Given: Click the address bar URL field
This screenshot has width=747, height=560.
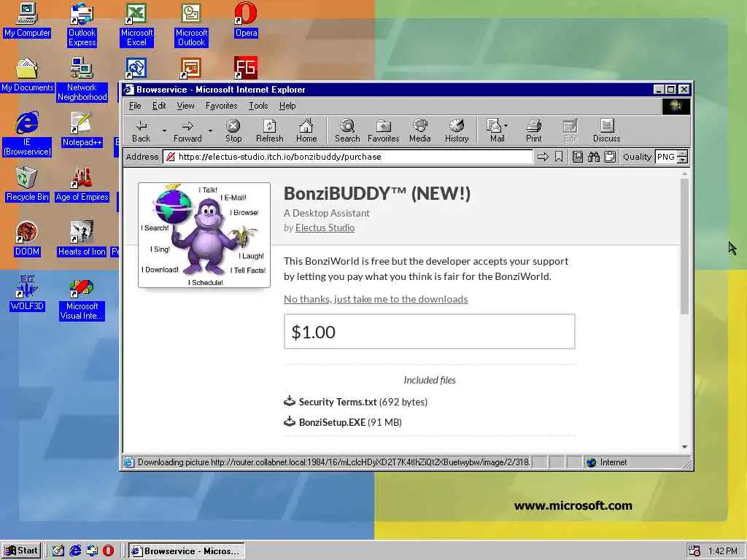Looking at the screenshot, I should coord(348,157).
